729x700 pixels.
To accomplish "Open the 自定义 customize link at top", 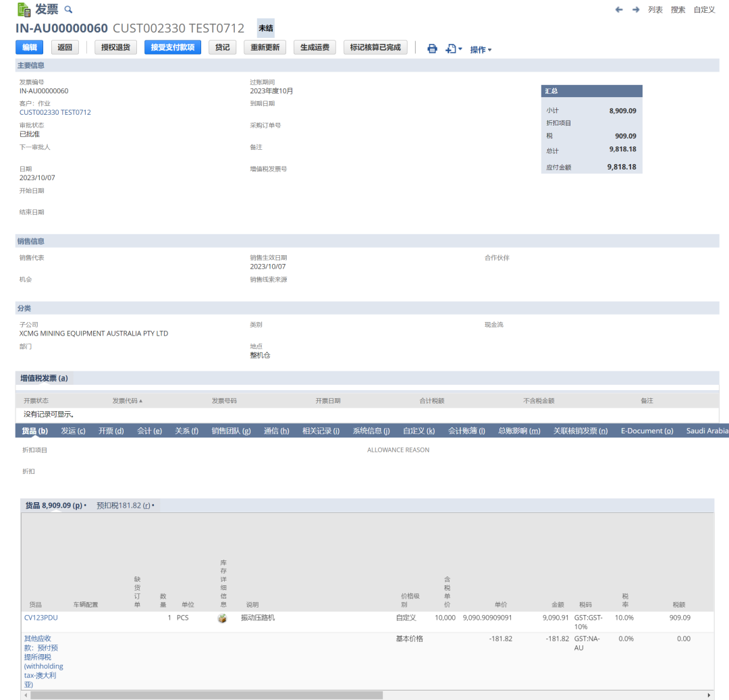I will point(704,9).
